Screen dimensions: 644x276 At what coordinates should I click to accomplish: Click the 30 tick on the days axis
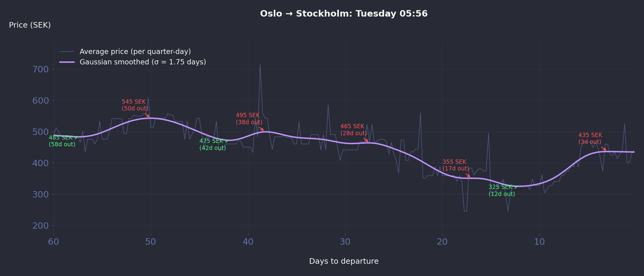coord(345,242)
